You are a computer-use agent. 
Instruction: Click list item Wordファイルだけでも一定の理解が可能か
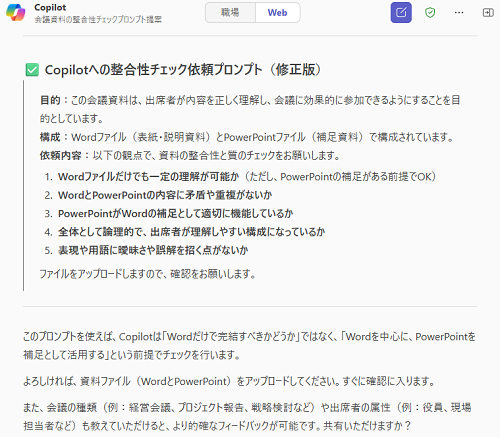[x=148, y=177]
